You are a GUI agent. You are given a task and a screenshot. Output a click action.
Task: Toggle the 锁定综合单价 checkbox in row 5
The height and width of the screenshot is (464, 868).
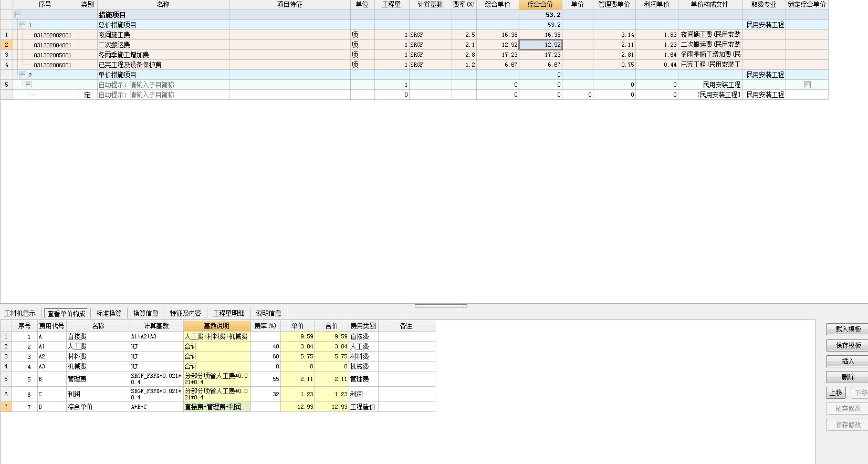(x=807, y=85)
